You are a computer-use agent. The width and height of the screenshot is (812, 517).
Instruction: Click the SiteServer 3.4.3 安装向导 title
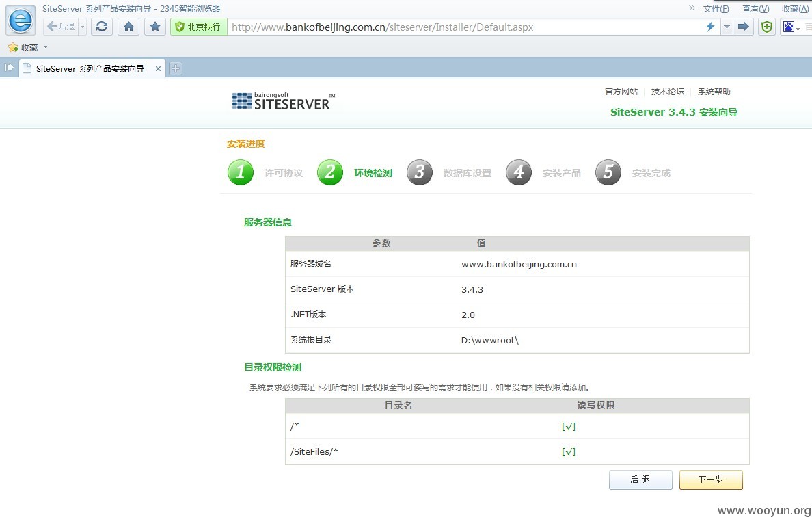pyautogui.click(x=674, y=112)
